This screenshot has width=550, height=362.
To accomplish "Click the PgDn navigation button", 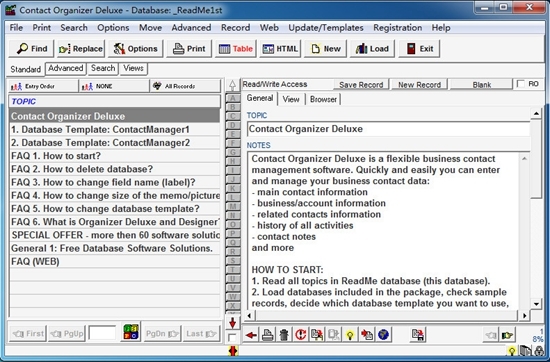I will [162, 333].
